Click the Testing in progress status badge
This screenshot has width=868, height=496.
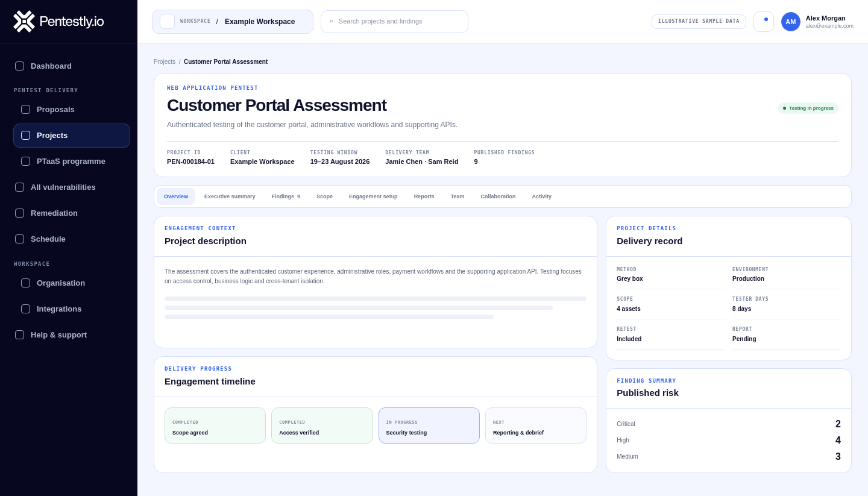(x=808, y=108)
